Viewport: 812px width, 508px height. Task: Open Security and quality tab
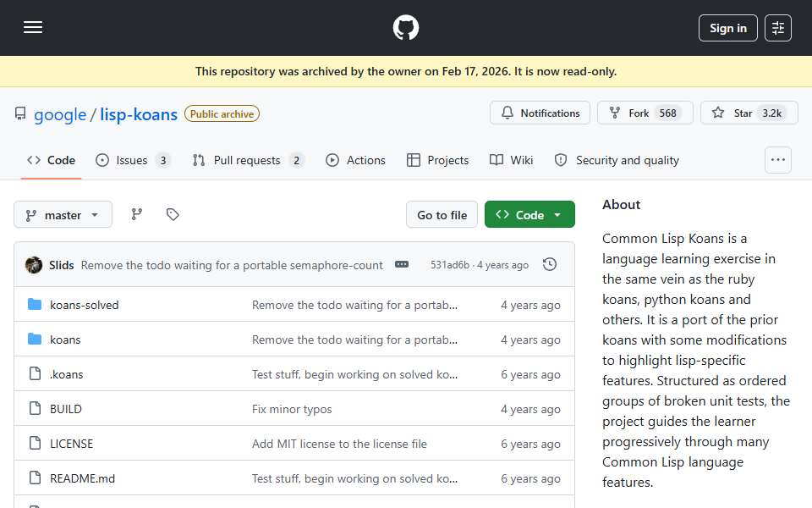(x=617, y=160)
